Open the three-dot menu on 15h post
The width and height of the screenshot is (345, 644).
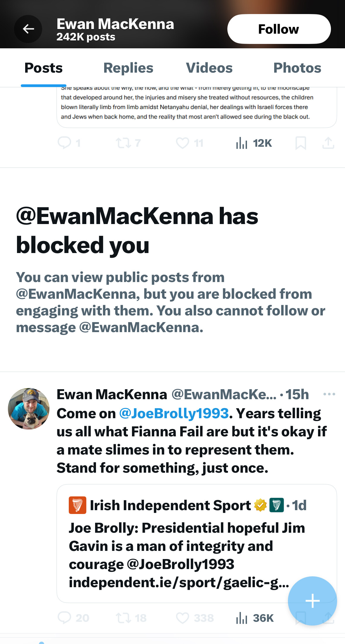click(329, 394)
